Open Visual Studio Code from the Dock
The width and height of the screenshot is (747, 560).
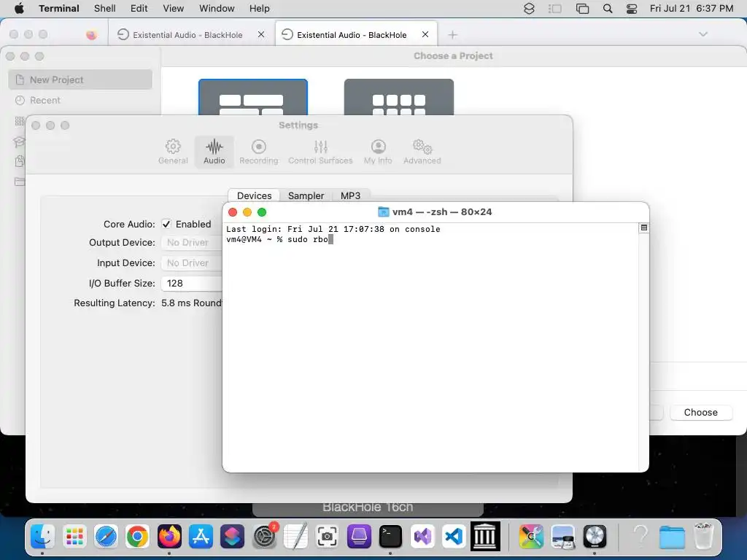point(454,537)
